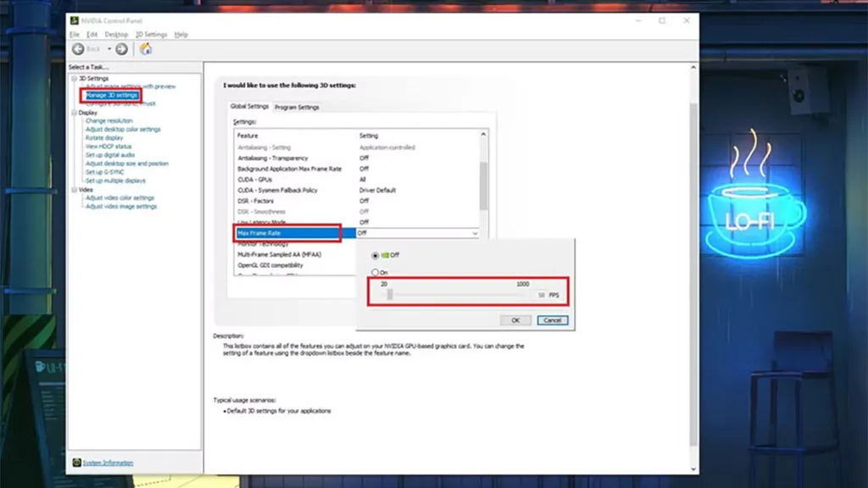Image resolution: width=868 pixels, height=488 pixels.
Task: Collapse the Video tree node
Action: click(x=75, y=190)
